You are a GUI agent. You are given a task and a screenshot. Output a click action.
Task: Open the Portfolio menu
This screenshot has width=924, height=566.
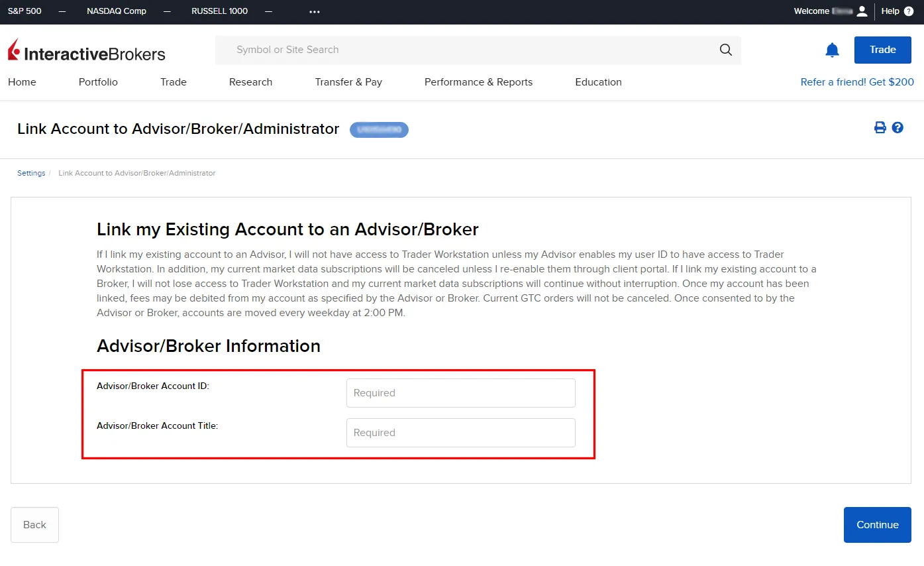(98, 82)
